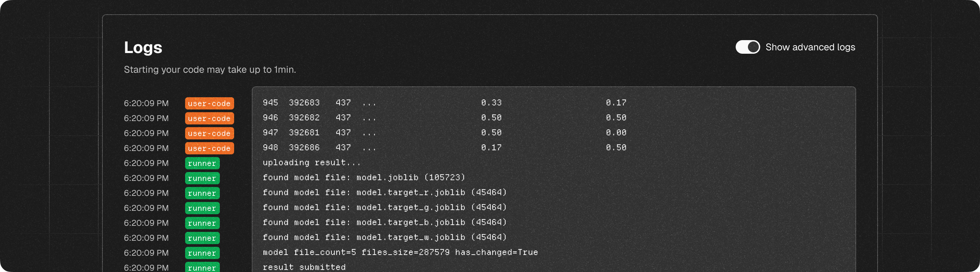980x272 pixels.
Task: Click the runner badge beside has_changed=True line
Action: tap(202, 253)
